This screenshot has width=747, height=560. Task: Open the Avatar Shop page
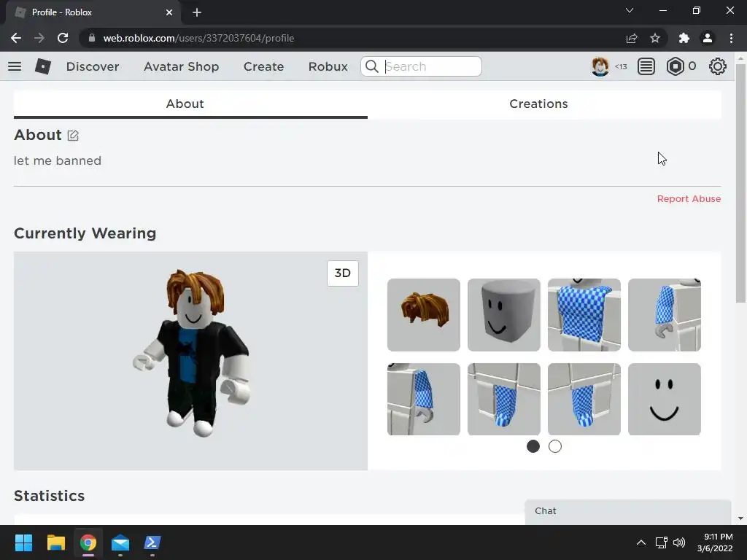tap(181, 66)
